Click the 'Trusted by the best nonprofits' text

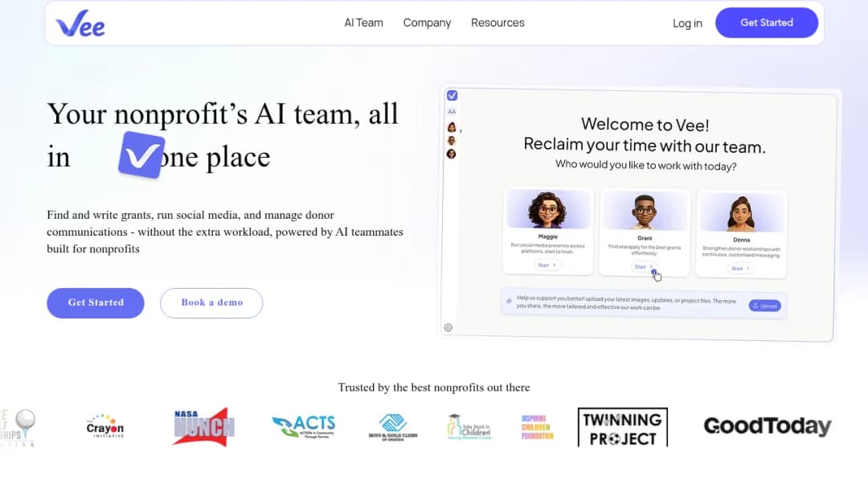[434, 388]
